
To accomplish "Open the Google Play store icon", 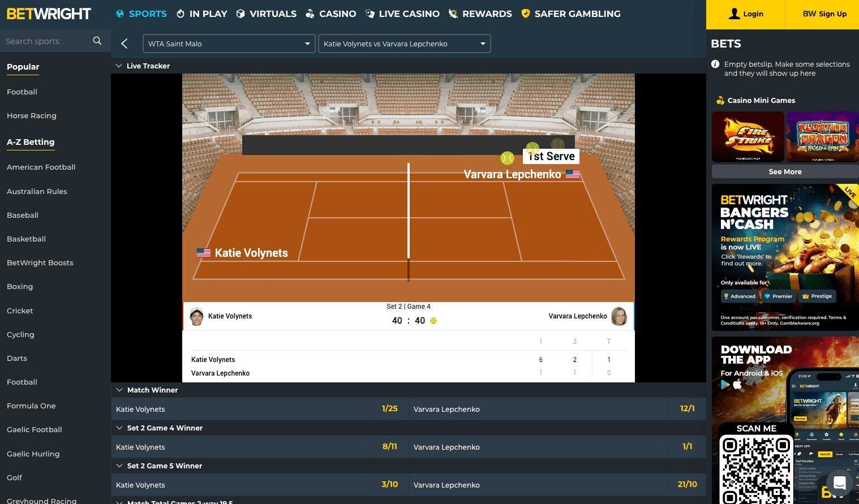I will tap(725, 385).
